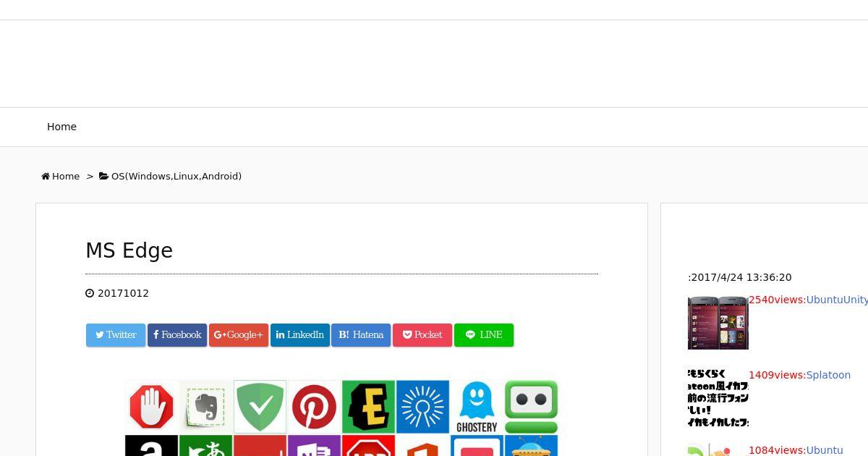Image resolution: width=868 pixels, height=456 pixels.
Task: Share the post on LinkedIn
Action: point(300,334)
